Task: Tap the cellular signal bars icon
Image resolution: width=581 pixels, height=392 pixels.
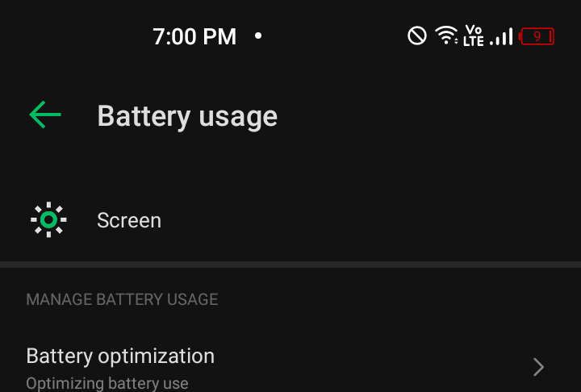Action: coord(501,36)
